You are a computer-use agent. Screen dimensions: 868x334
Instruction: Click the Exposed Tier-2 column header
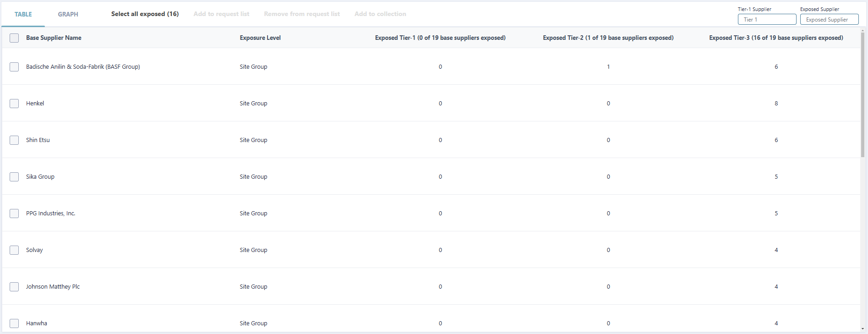tap(608, 38)
